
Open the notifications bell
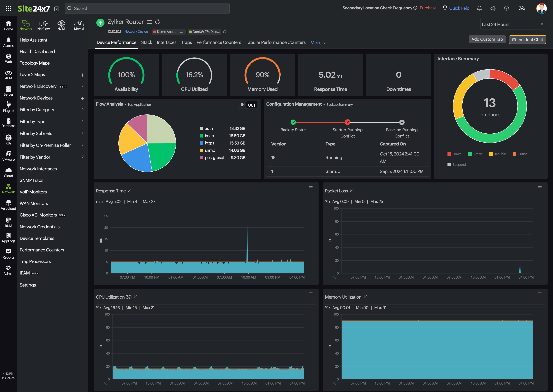[x=480, y=8]
